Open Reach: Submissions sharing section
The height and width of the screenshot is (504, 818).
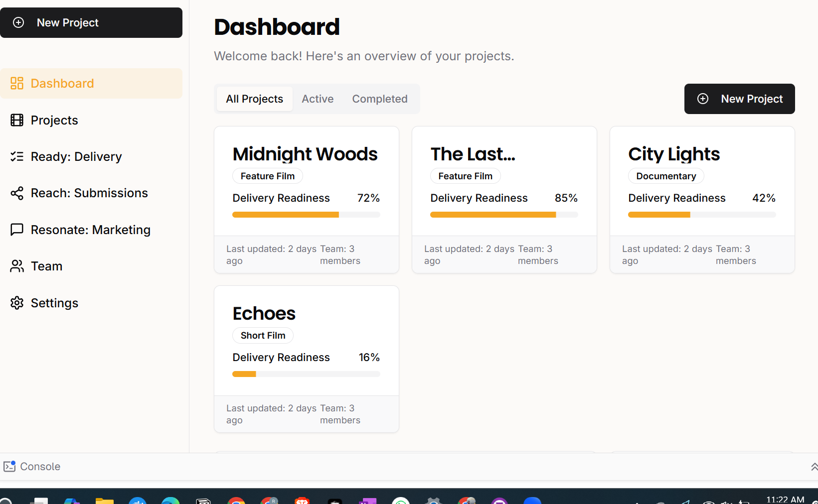tap(89, 193)
